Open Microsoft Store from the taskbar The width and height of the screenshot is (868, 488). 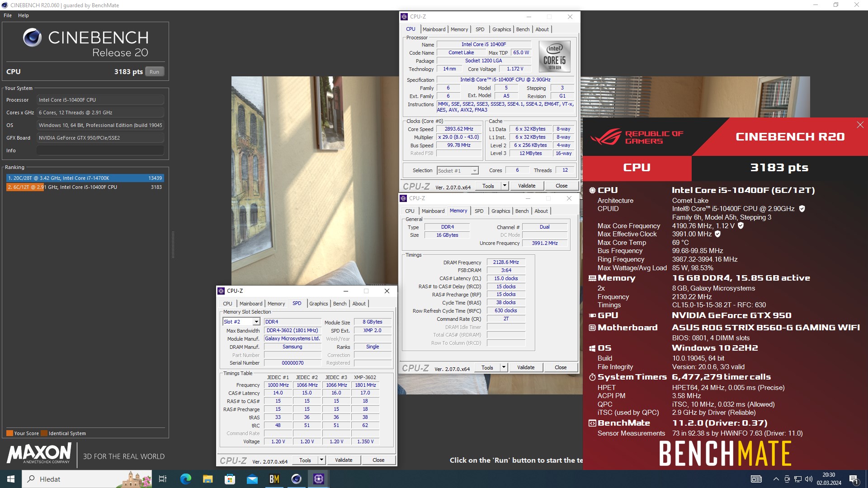230,479
